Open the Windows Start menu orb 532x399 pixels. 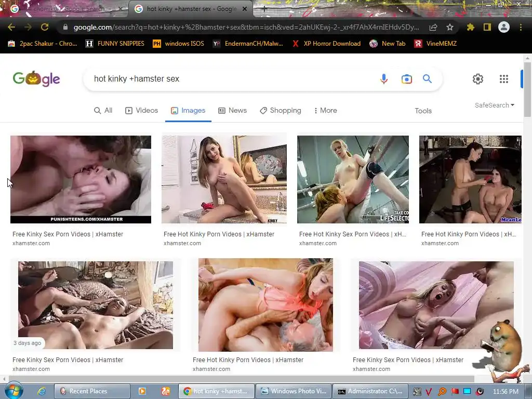tap(14, 391)
